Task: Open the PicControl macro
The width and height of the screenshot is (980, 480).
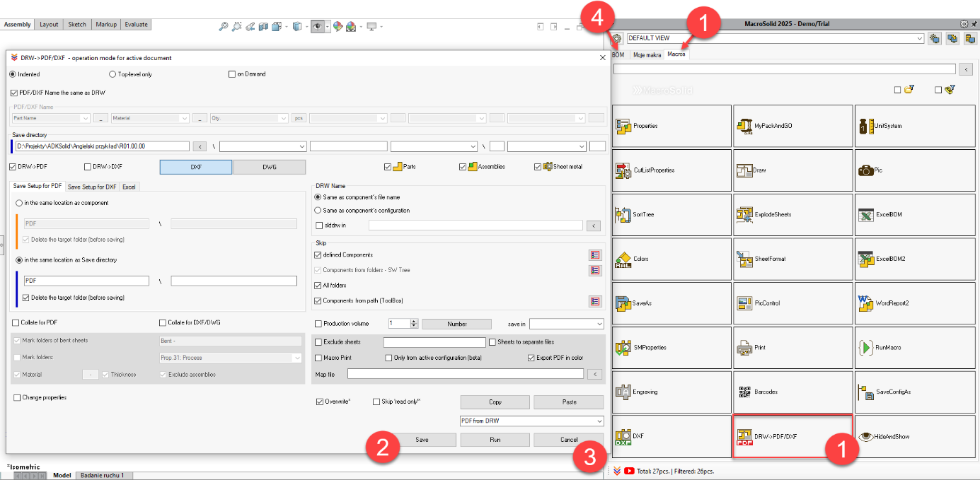Action: (792, 303)
